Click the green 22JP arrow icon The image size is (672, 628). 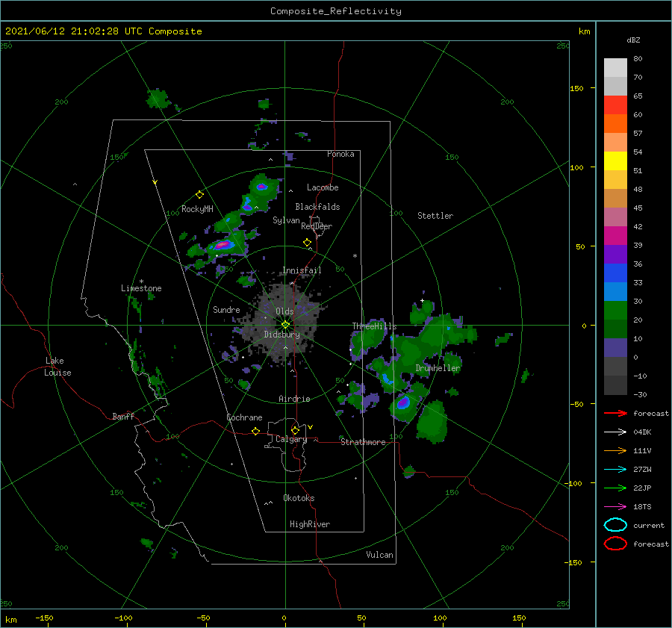point(615,488)
